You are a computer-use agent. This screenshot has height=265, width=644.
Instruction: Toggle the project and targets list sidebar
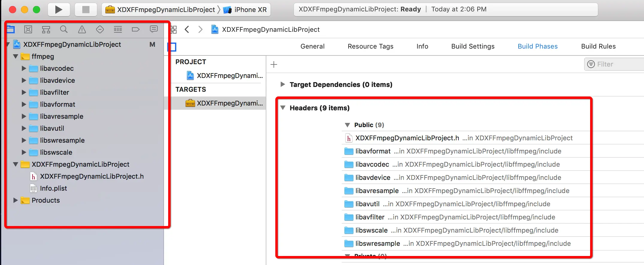tap(172, 47)
